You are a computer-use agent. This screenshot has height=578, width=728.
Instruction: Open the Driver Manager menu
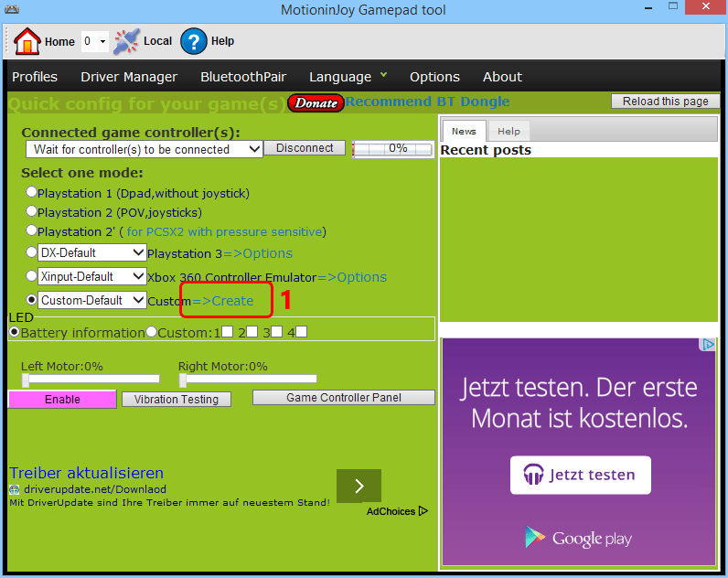(x=129, y=77)
